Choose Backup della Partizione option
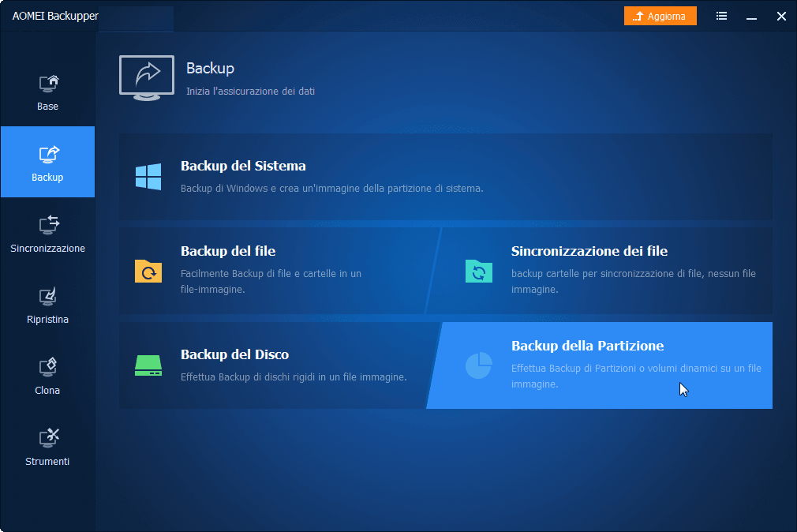 click(x=600, y=365)
